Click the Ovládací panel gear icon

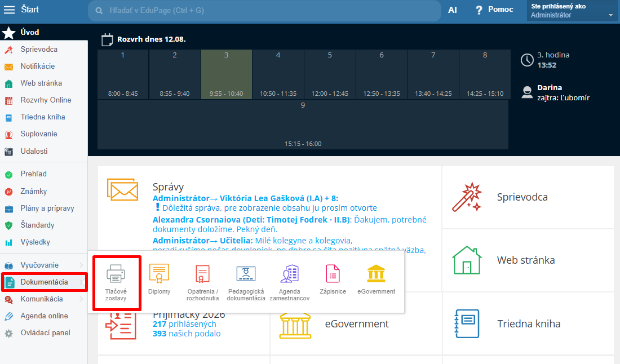(8, 333)
